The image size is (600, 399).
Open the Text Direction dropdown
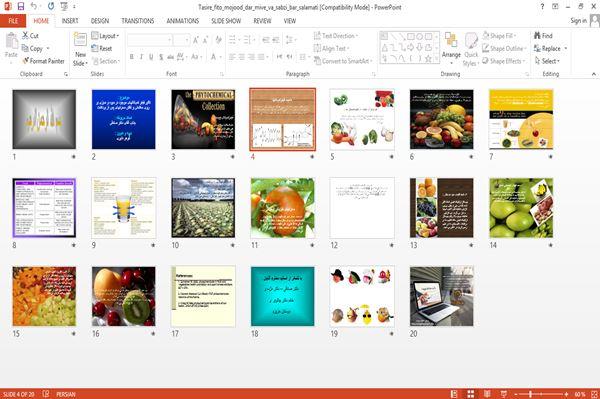[336, 36]
